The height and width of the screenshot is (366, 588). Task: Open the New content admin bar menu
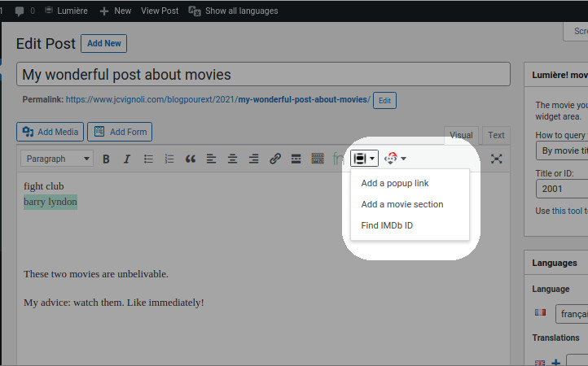tap(116, 11)
